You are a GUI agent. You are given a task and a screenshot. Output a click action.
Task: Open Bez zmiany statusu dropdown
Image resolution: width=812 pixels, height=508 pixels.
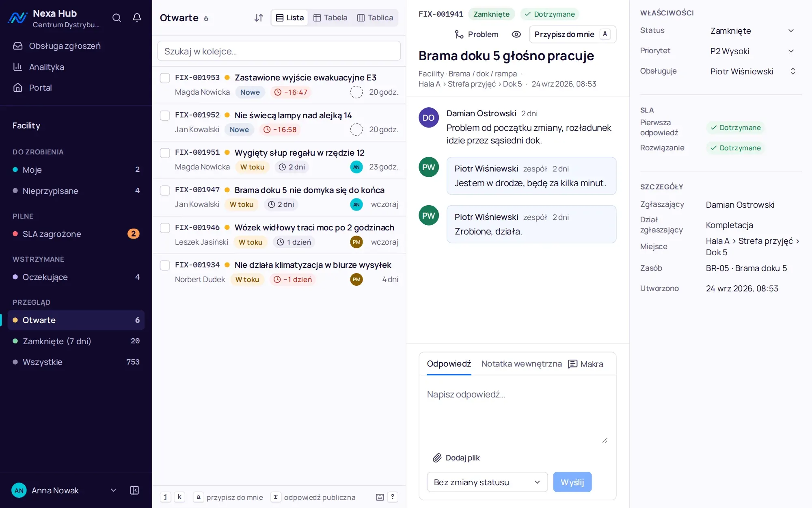click(x=487, y=482)
